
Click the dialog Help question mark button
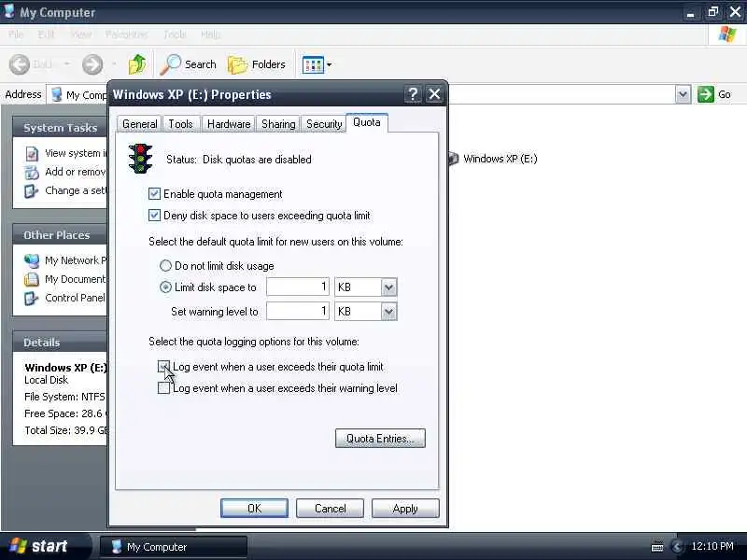coord(413,94)
